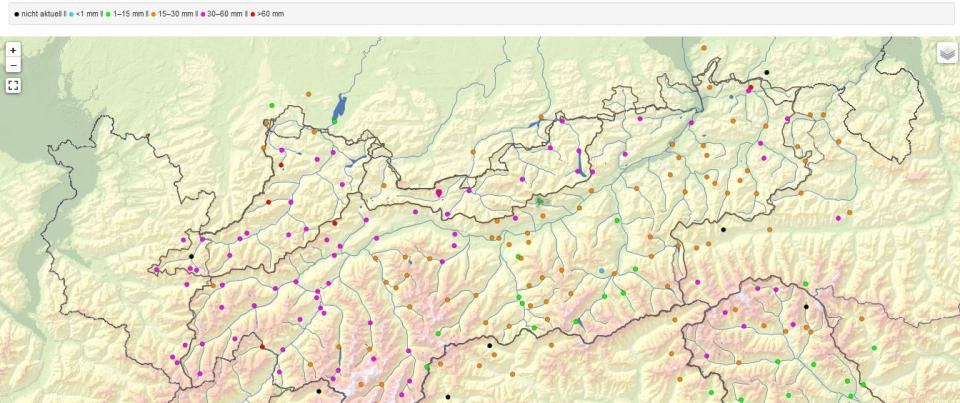Click the orange dot in the legend
The image size is (960, 403).
pyautogui.click(x=154, y=14)
